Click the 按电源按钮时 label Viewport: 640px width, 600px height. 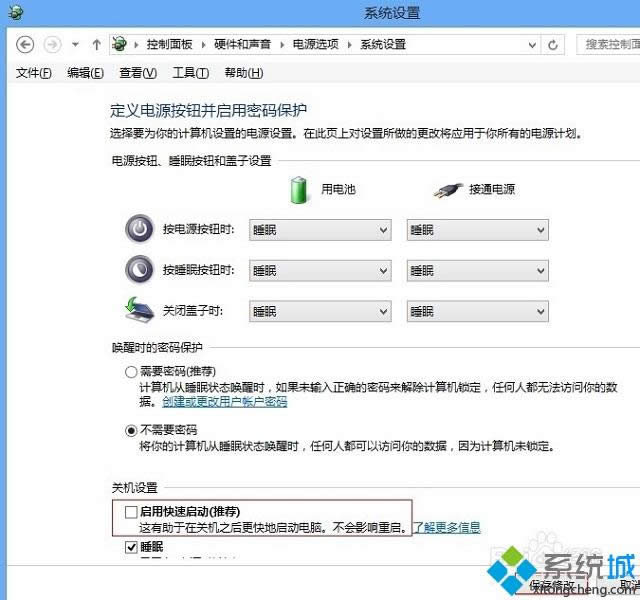coord(199,229)
